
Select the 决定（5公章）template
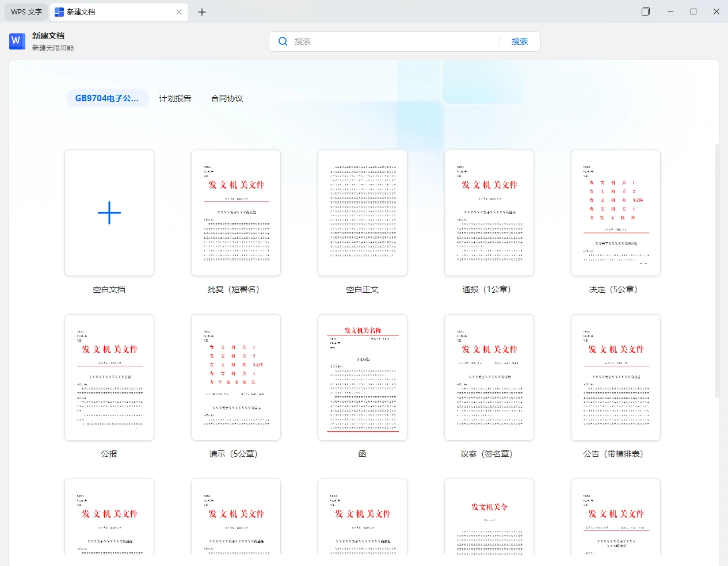click(x=615, y=213)
